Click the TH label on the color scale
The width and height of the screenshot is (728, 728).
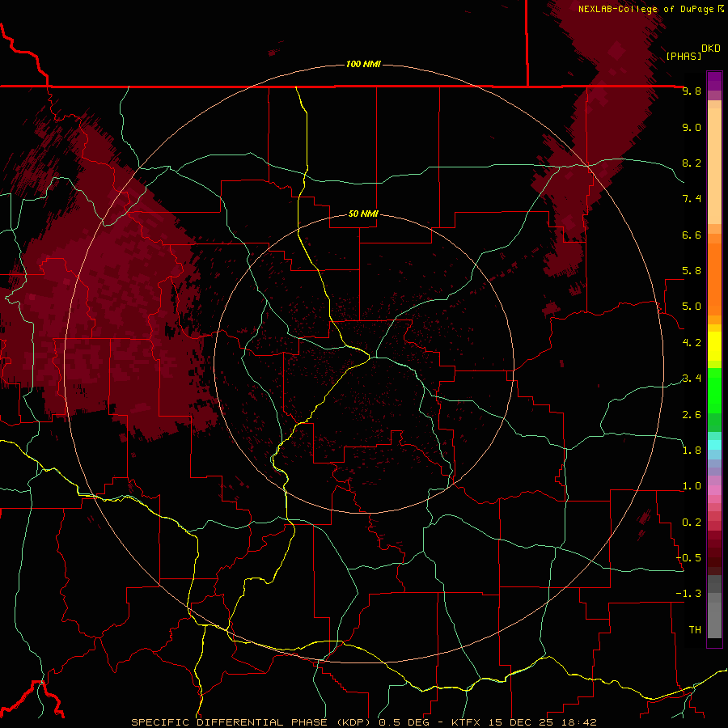point(695,629)
